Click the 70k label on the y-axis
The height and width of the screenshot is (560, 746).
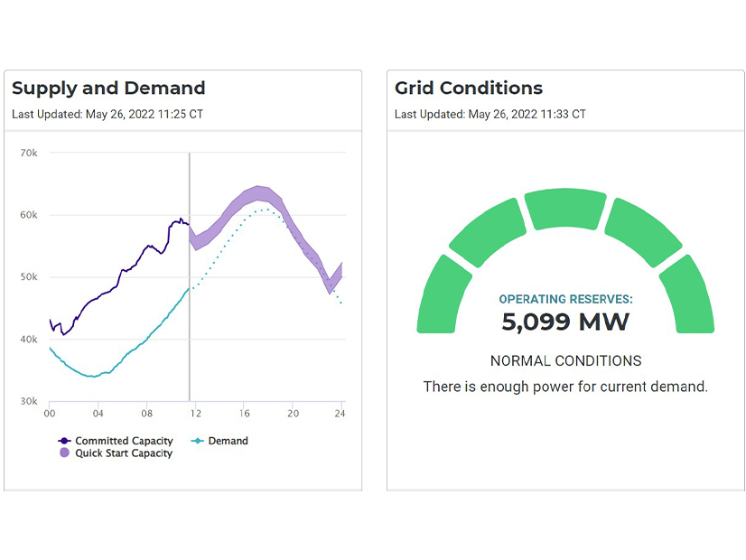(x=29, y=154)
